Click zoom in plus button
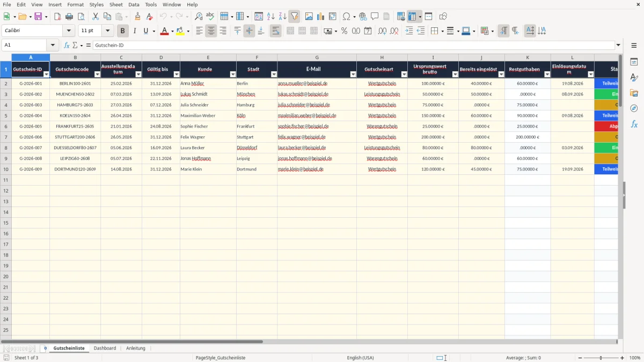Image resolution: width=644 pixels, height=362 pixels. (623, 358)
